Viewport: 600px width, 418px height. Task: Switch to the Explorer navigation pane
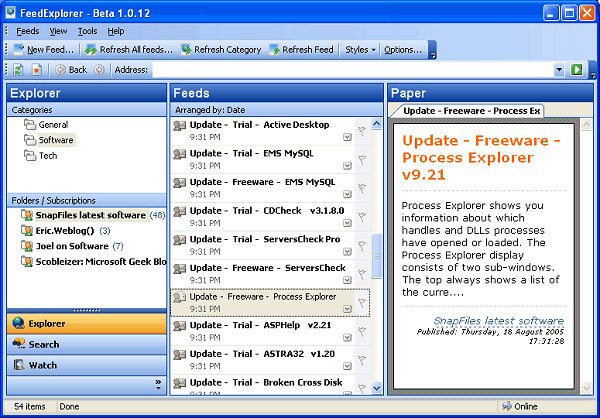[x=87, y=324]
